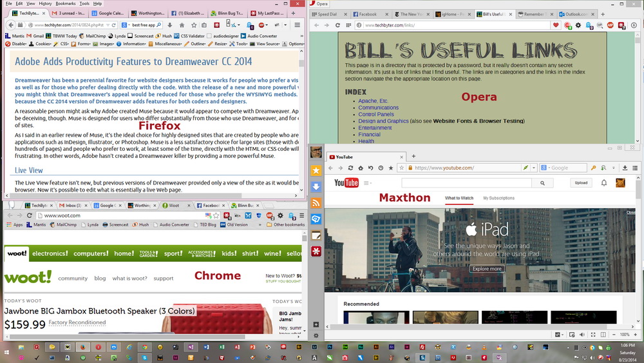Open Firefox History menu
This screenshot has width=644, height=363.
[x=45, y=3]
